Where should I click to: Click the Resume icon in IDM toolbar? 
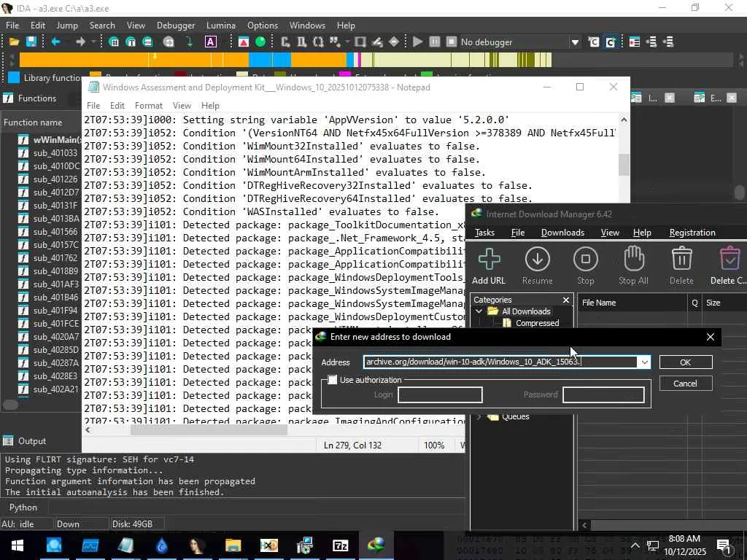point(538,266)
